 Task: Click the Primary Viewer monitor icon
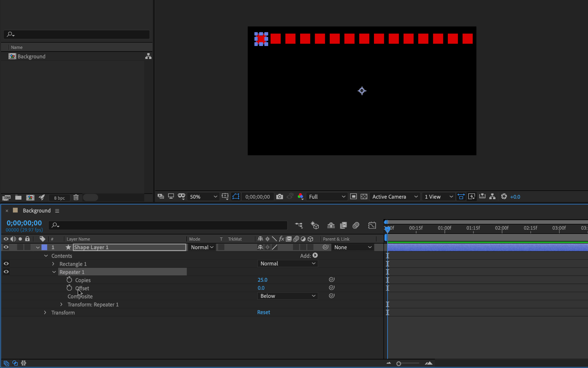pyautogui.click(x=171, y=196)
